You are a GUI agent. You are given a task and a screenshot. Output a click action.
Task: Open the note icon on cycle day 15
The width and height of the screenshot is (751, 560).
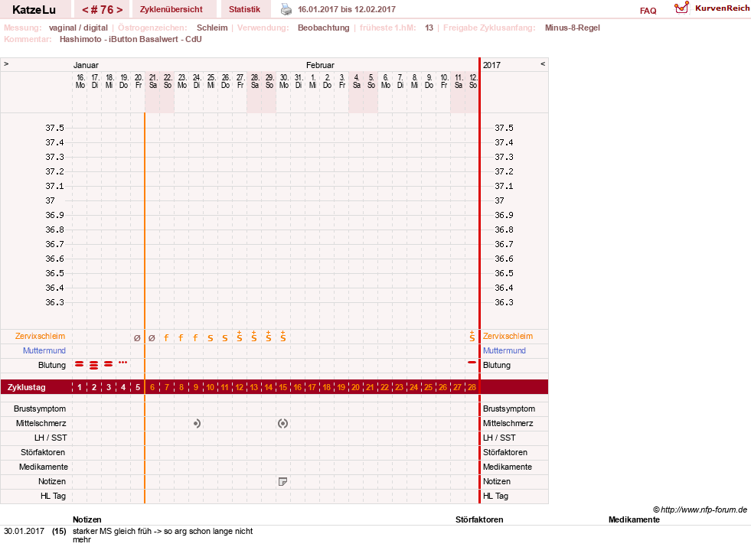[x=282, y=481]
